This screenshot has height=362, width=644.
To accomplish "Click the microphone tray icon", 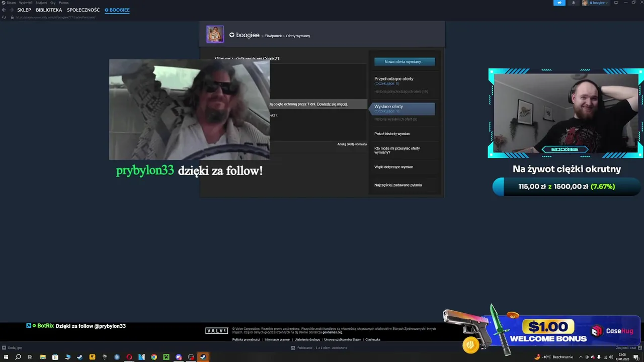I will 599,357.
